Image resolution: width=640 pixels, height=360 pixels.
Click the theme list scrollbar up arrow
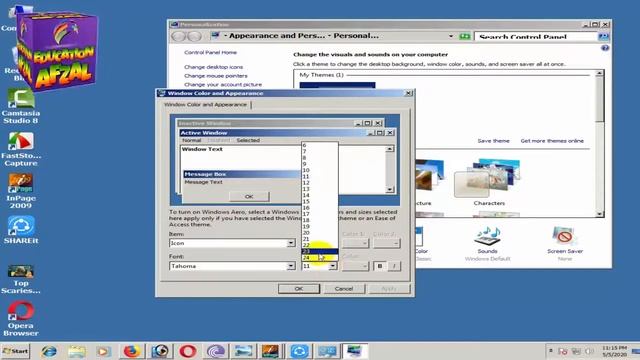pyautogui.click(x=599, y=73)
